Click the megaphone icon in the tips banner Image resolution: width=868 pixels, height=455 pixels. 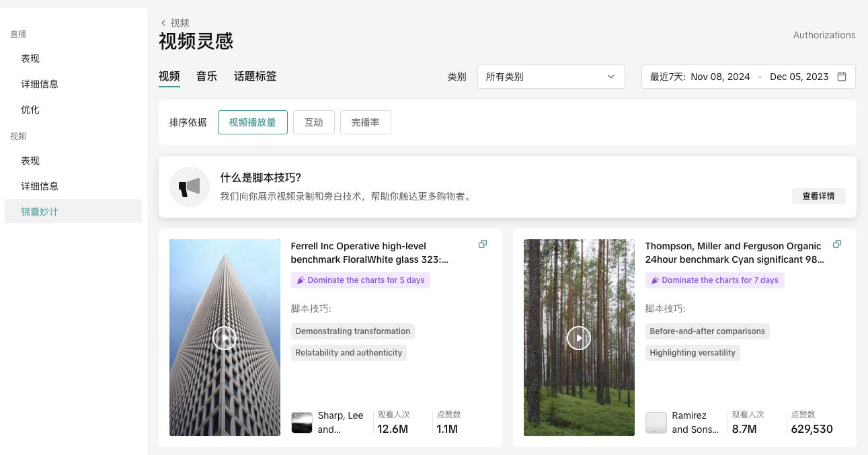coord(190,187)
